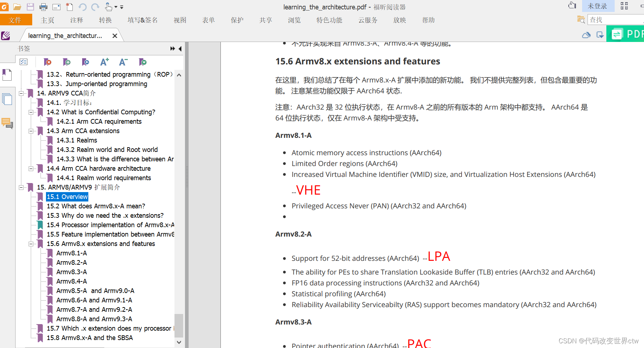Jump to 15.8 Armv8.x-A and the SBSA
The width and height of the screenshot is (644, 348).
pyautogui.click(x=90, y=338)
